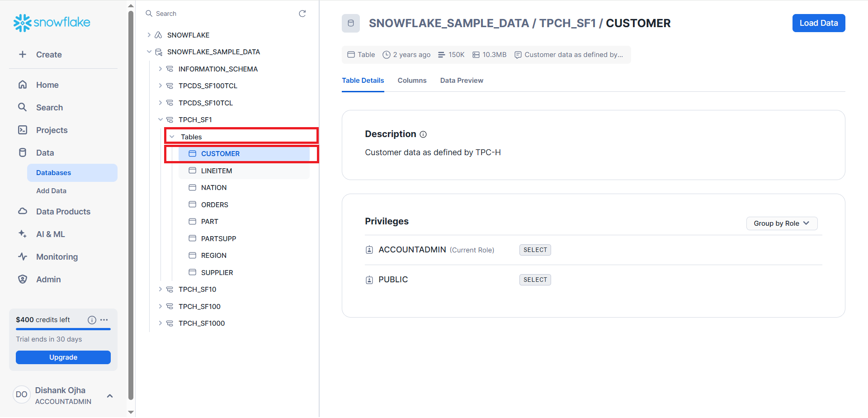Select the NATION table icon
Viewport: 868px width, 418px height.
click(192, 187)
